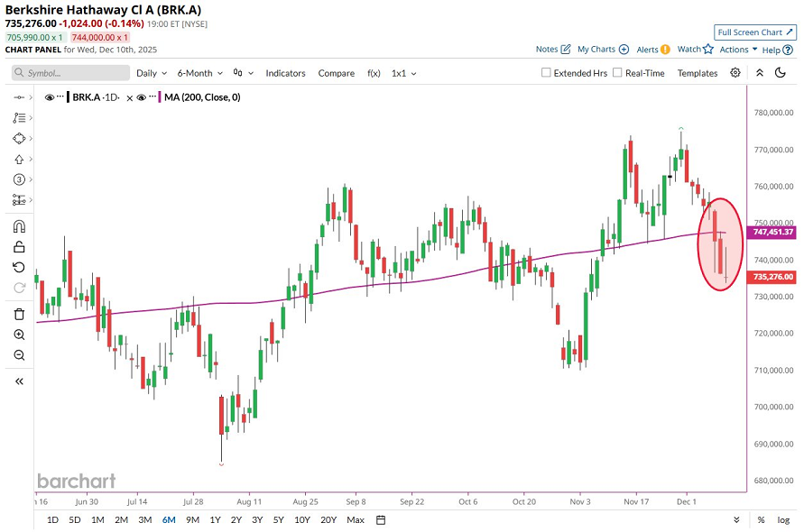Open the date range calendar icon
804x532 pixels.
coord(381,519)
